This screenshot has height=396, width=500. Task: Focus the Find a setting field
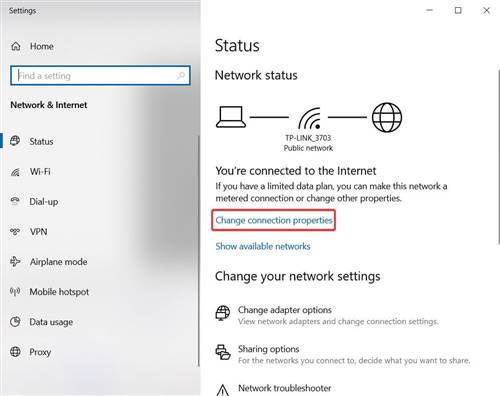click(x=100, y=75)
